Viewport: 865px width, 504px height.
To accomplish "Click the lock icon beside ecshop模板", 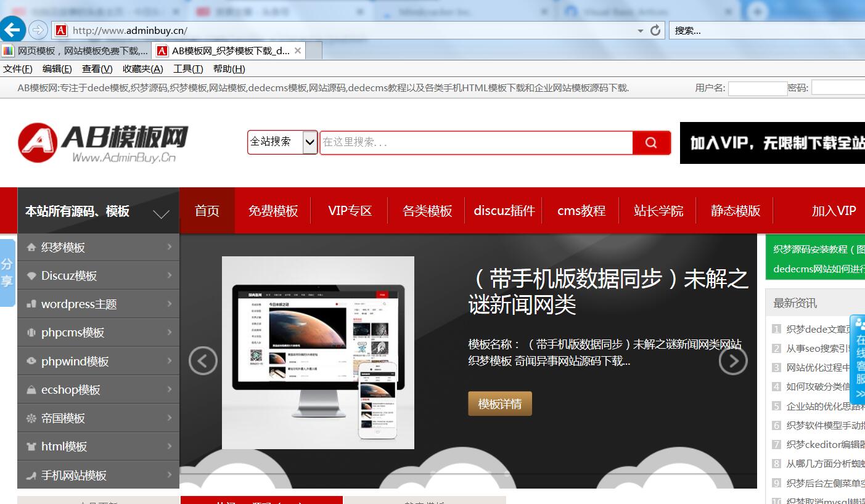I will coord(31,389).
